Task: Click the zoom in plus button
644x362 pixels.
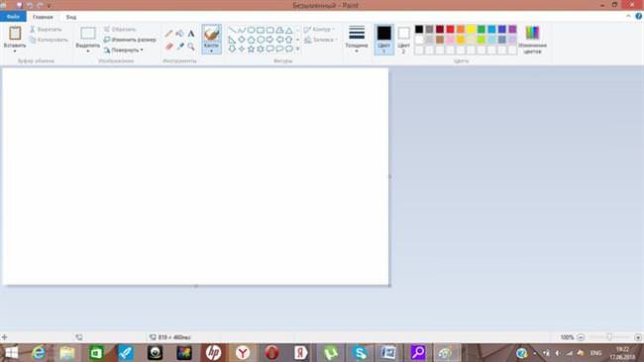Action: coord(638,337)
